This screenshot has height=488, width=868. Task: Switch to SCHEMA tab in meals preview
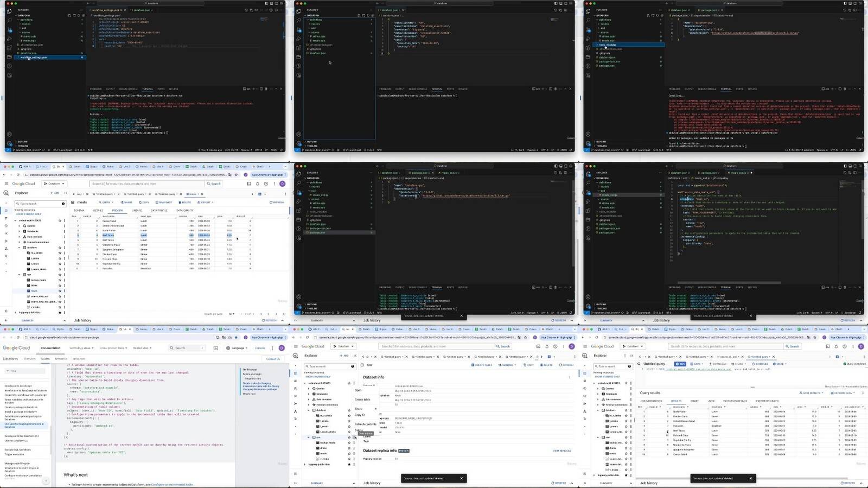tap(79, 210)
